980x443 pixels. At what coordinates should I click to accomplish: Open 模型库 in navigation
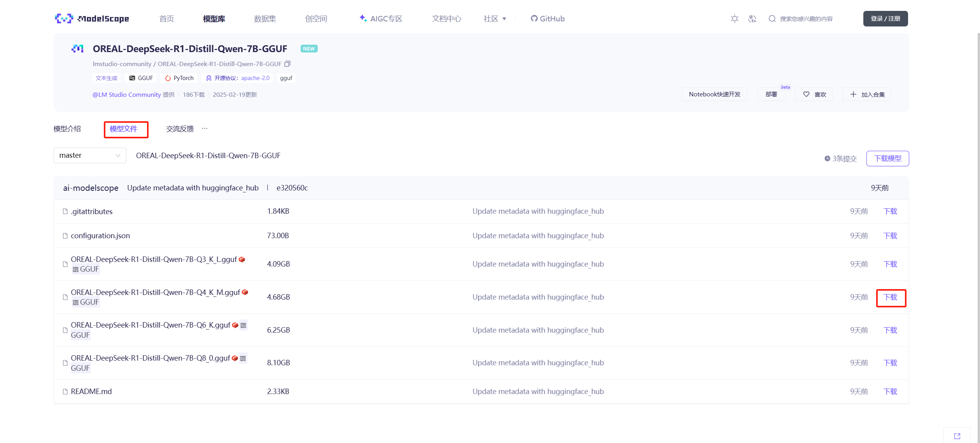pyautogui.click(x=214, y=19)
